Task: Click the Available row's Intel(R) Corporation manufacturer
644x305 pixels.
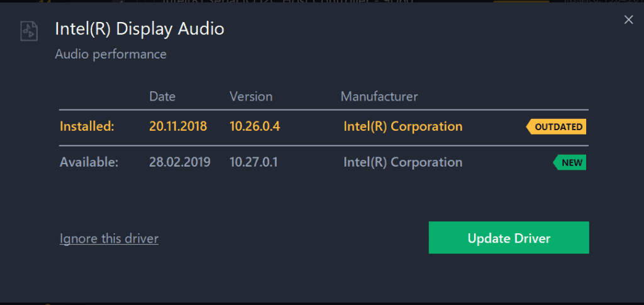Action: [x=402, y=162]
